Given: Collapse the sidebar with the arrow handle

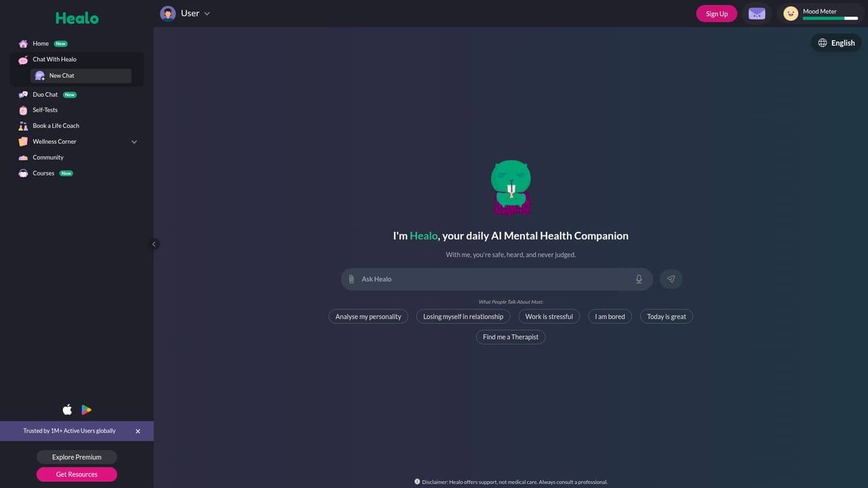Looking at the screenshot, I should (154, 244).
